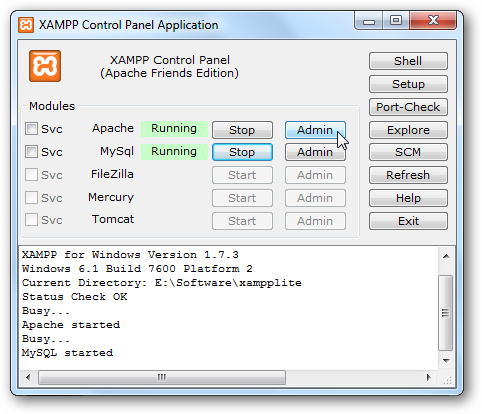Open the Setup button
Image resolution: width=482 pixels, height=414 pixels.
click(408, 84)
